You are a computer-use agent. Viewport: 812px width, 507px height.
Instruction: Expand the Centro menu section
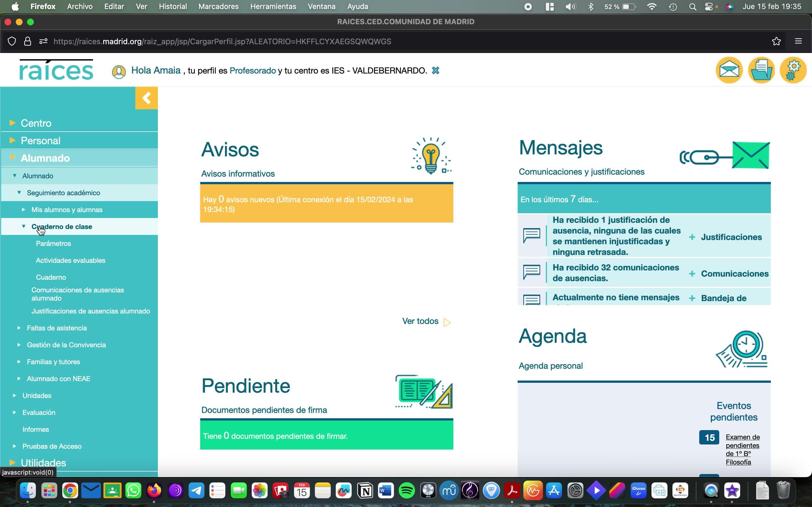[x=36, y=123]
